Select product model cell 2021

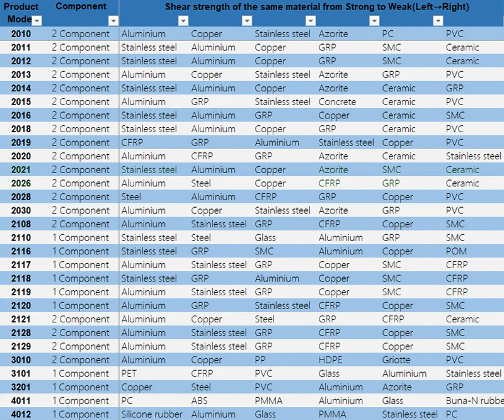pos(21,169)
